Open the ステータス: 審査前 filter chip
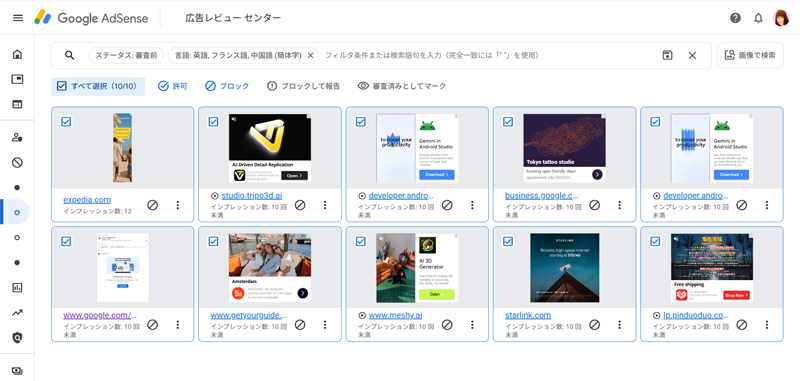 126,55
